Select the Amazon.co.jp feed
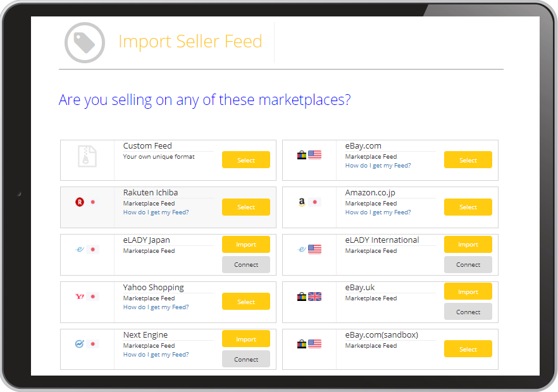Image resolution: width=558 pixels, height=392 pixels. point(468,207)
